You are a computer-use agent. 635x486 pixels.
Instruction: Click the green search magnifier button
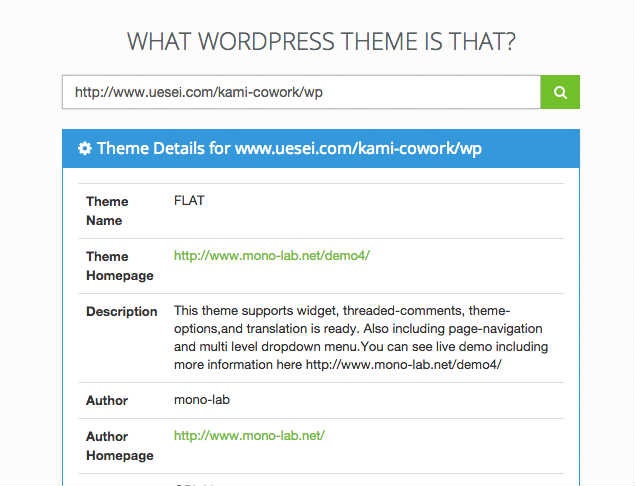tap(560, 92)
